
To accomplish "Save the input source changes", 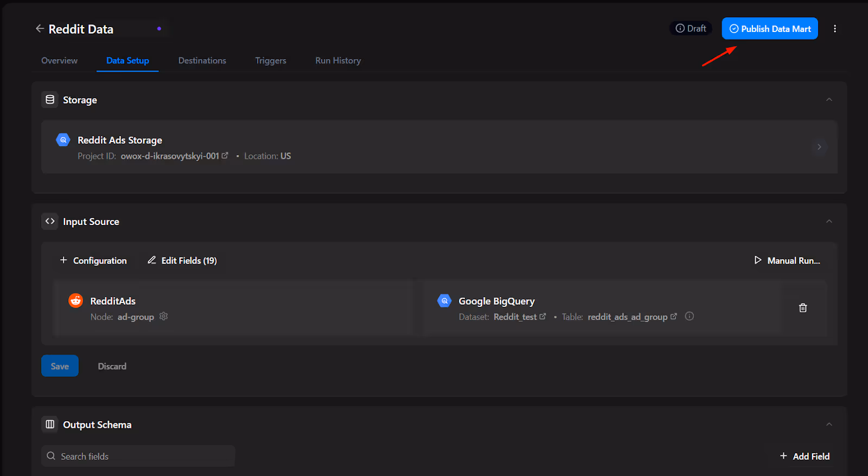I will (x=60, y=366).
